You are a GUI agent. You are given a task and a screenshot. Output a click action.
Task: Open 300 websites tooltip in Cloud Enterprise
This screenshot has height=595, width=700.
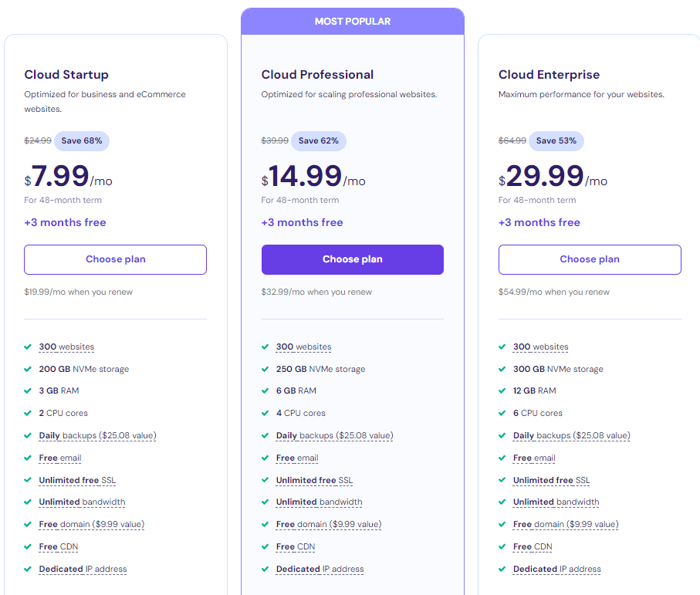540,347
